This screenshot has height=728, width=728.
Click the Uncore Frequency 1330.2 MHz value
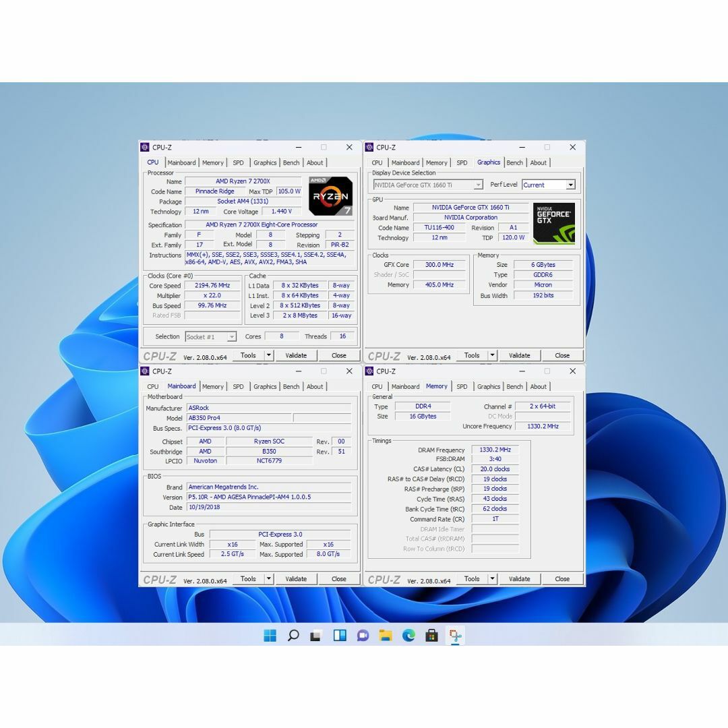(543, 426)
